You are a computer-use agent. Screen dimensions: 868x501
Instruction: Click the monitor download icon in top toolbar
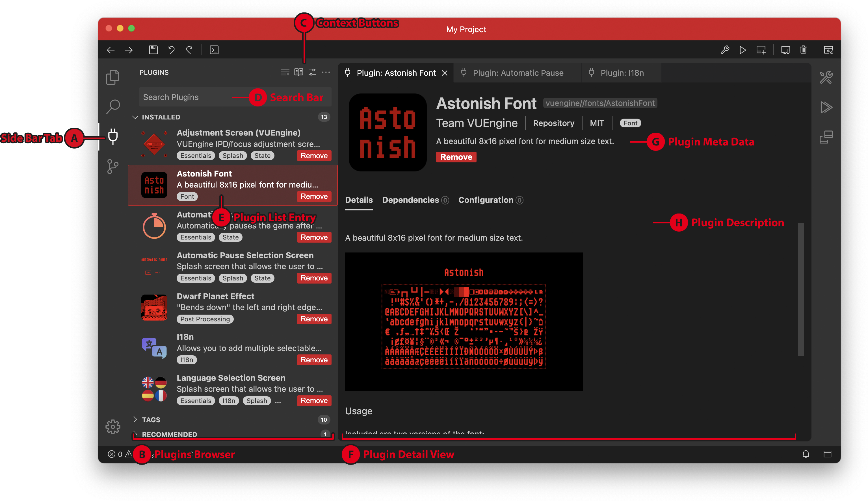785,50
